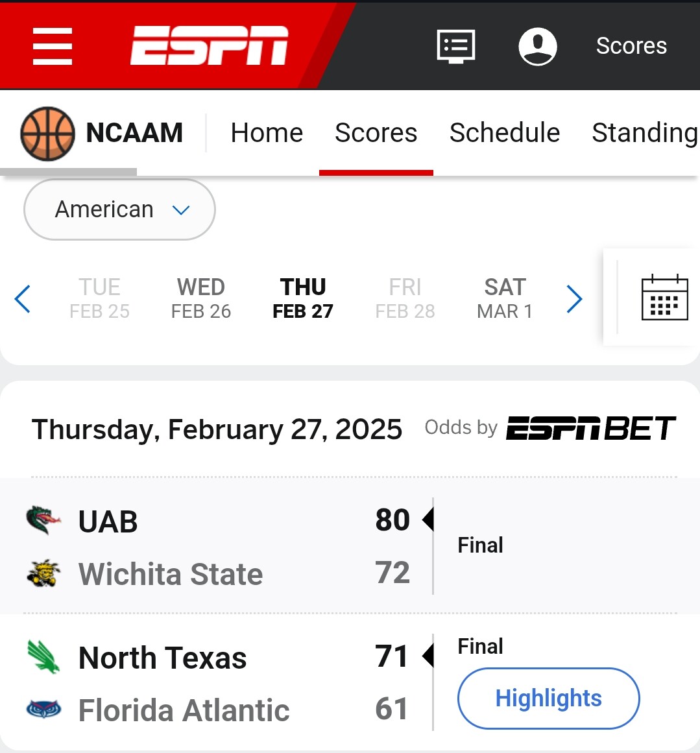
Task: Click the NCAAM basketball icon
Action: (x=47, y=134)
